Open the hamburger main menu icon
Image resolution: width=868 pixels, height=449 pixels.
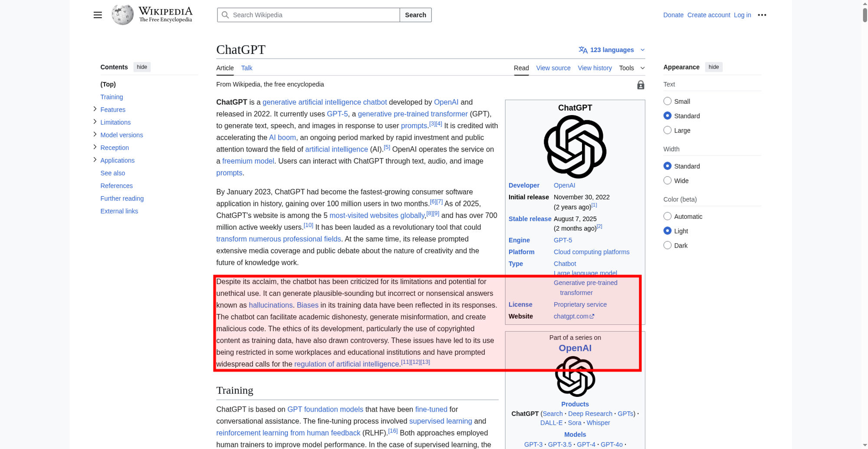coord(98,15)
